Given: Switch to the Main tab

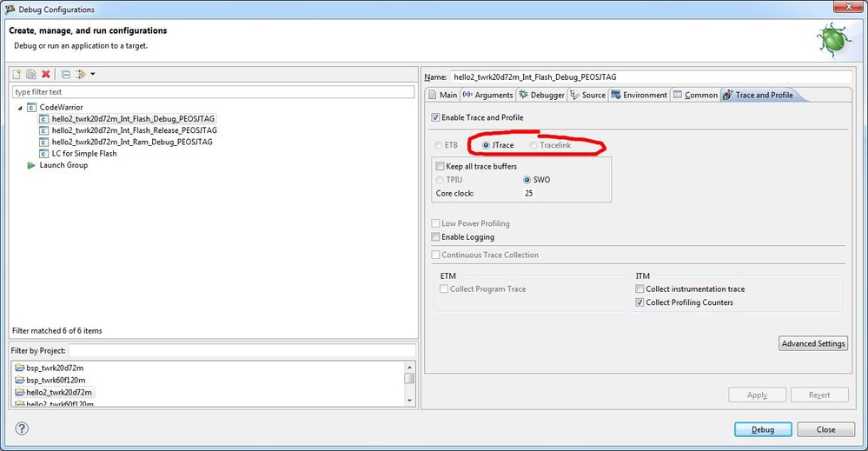Looking at the screenshot, I should (x=443, y=96).
